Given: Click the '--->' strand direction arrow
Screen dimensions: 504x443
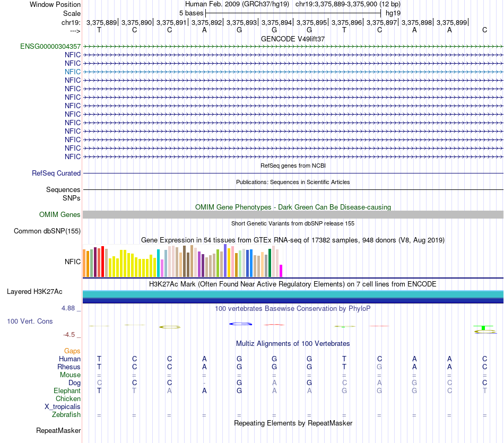Looking at the screenshot, I should click(x=75, y=31).
